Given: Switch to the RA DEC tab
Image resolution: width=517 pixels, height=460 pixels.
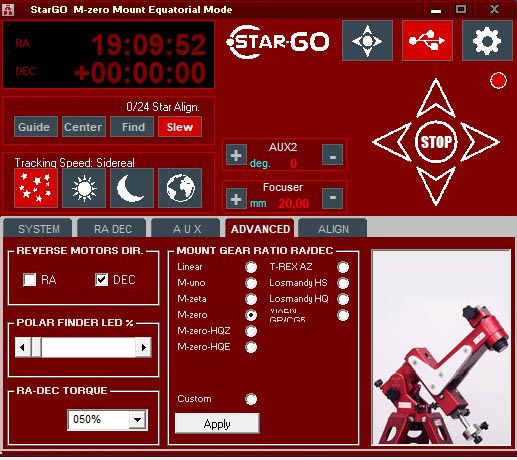Looking at the screenshot, I should pos(112,229).
